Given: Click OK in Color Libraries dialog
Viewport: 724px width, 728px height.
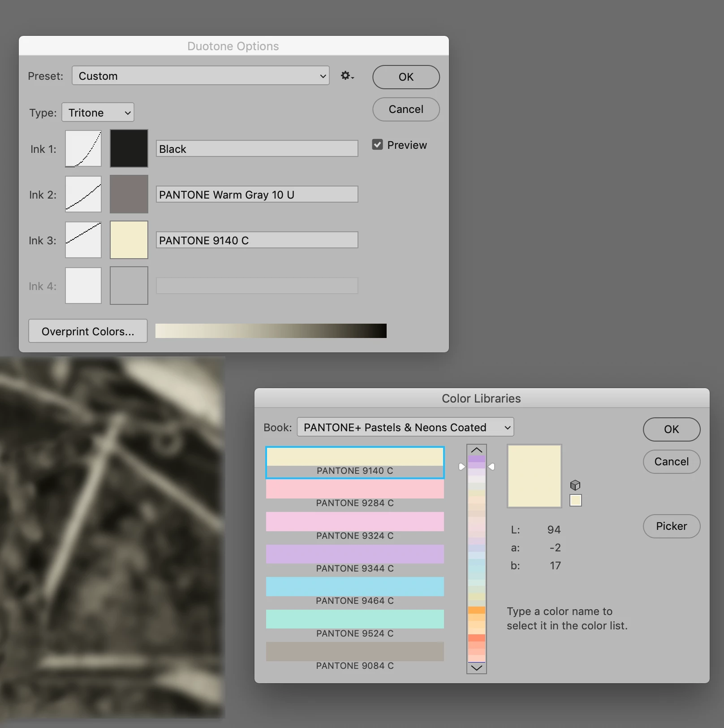Looking at the screenshot, I should (x=671, y=429).
